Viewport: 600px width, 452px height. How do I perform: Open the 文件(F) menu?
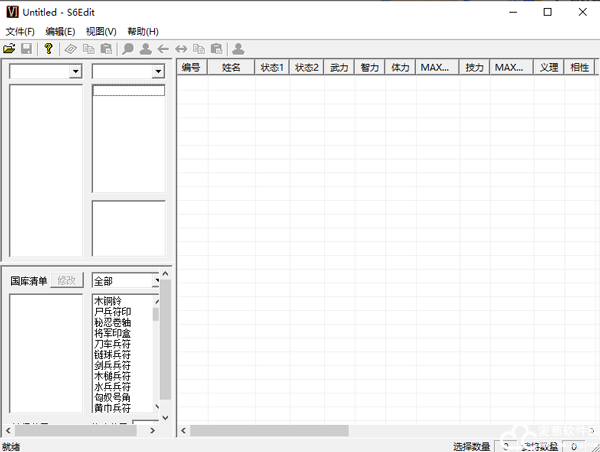(x=19, y=31)
